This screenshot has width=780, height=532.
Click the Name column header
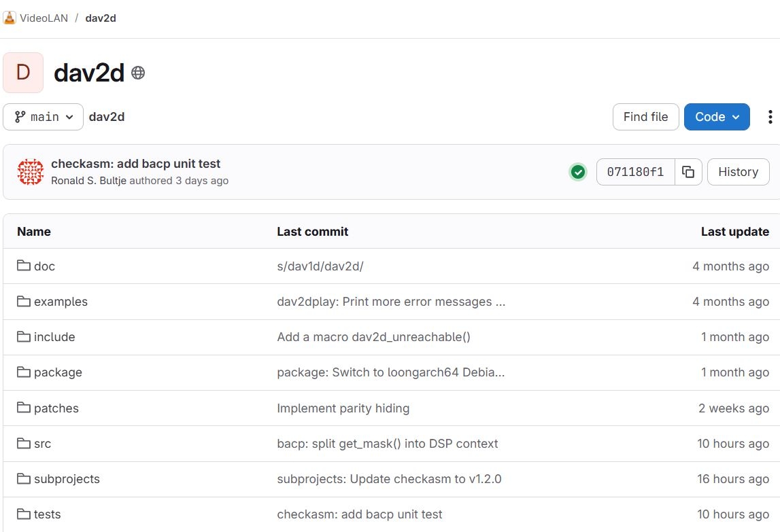click(x=34, y=231)
